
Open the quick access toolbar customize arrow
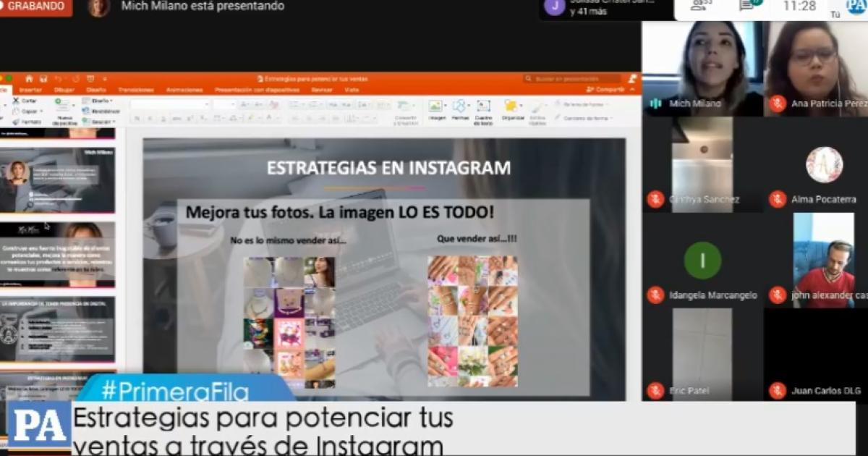(105, 78)
